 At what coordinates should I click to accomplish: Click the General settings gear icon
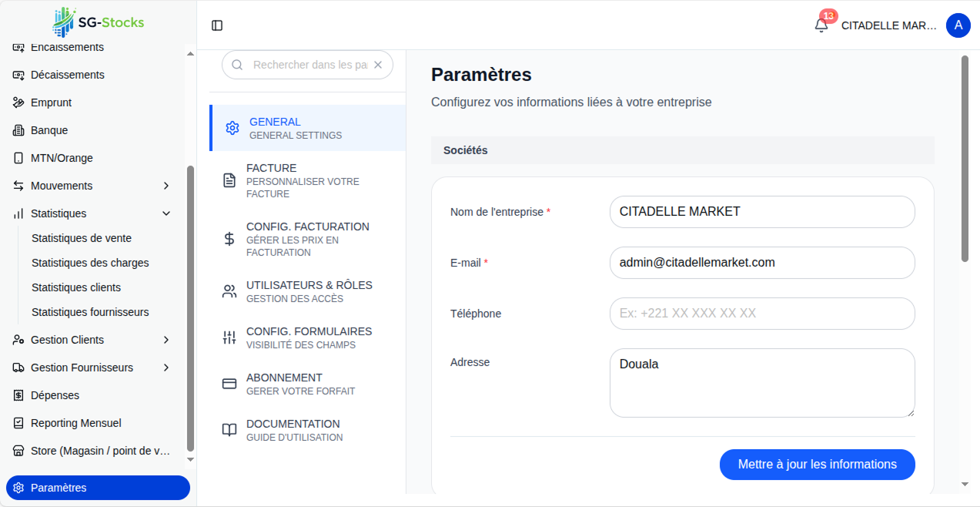tap(232, 128)
